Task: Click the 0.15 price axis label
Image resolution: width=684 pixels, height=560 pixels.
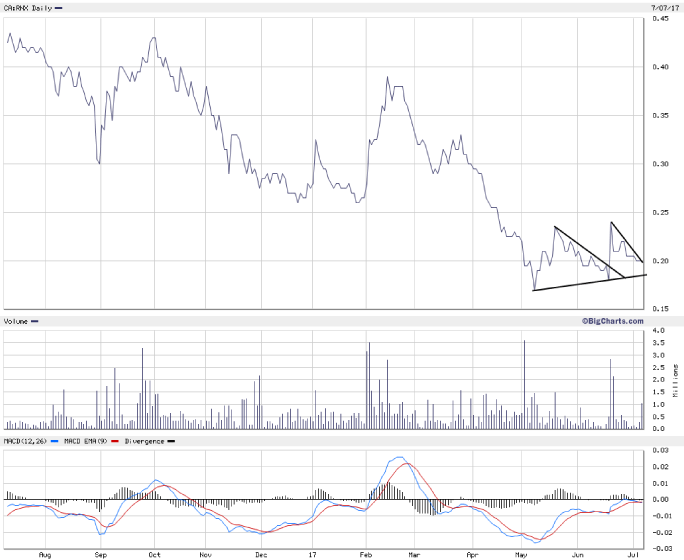Action: (x=659, y=309)
